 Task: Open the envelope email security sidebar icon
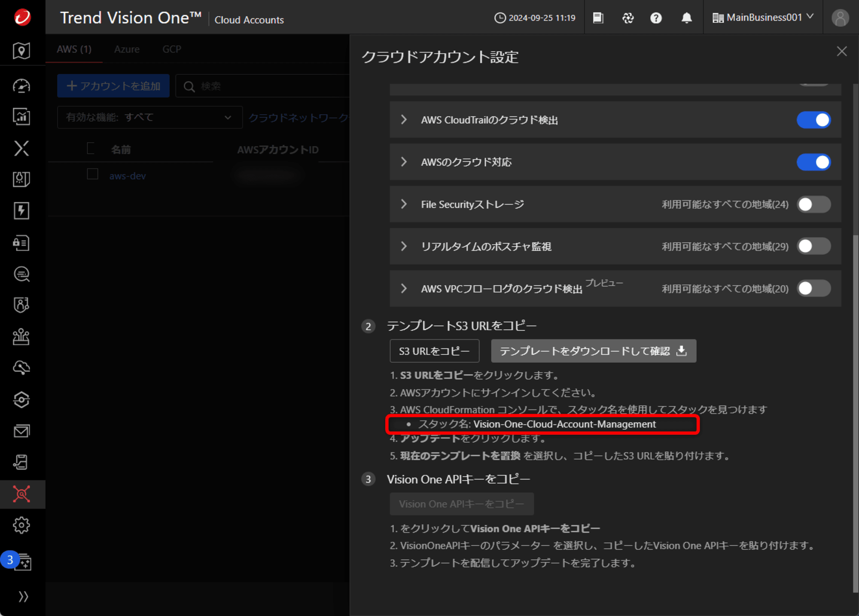point(21,431)
